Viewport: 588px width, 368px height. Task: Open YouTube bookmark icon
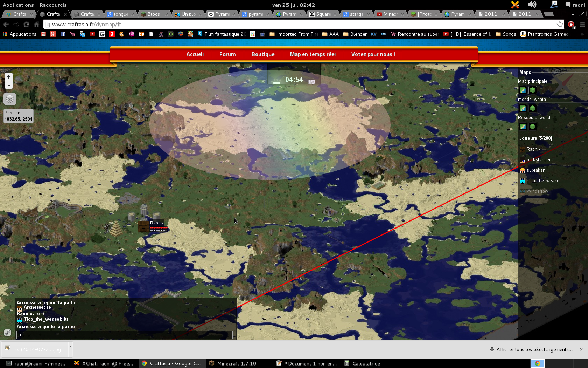click(x=92, y=34)
